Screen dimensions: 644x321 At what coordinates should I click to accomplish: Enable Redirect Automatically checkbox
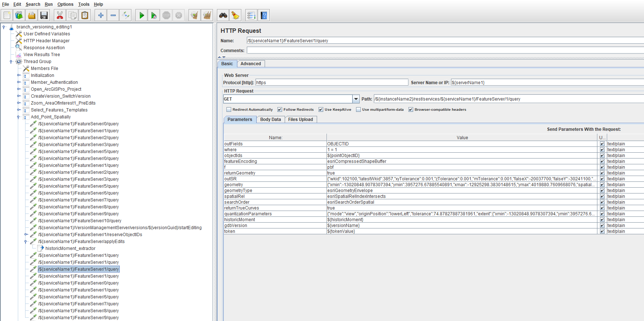click(229, 110)
